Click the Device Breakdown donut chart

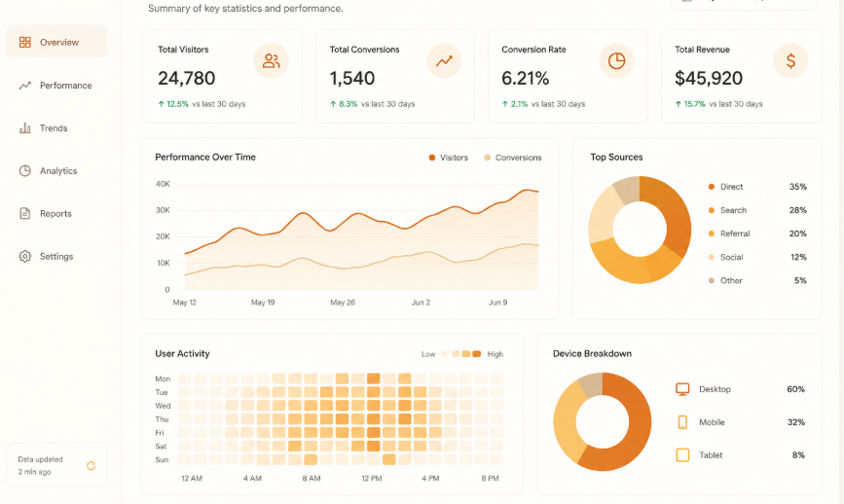pyautogui.click(x=603, y=421)
